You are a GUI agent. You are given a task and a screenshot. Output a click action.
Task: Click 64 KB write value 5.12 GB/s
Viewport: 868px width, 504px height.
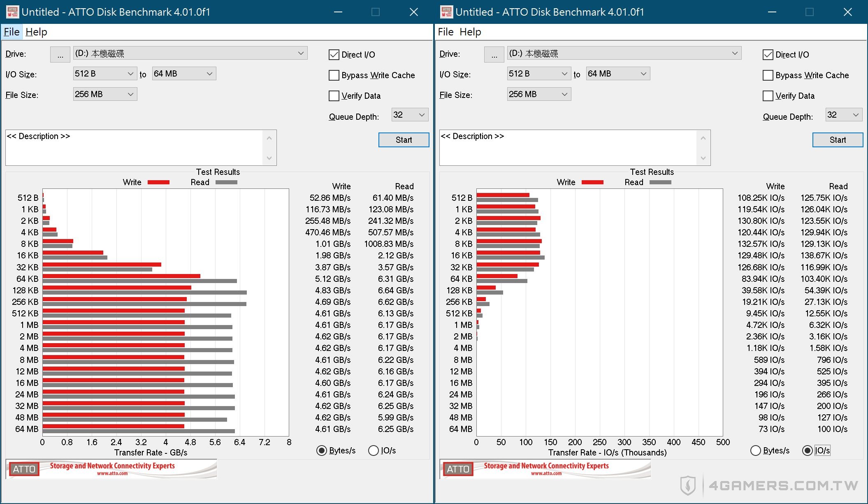point(333,279)
